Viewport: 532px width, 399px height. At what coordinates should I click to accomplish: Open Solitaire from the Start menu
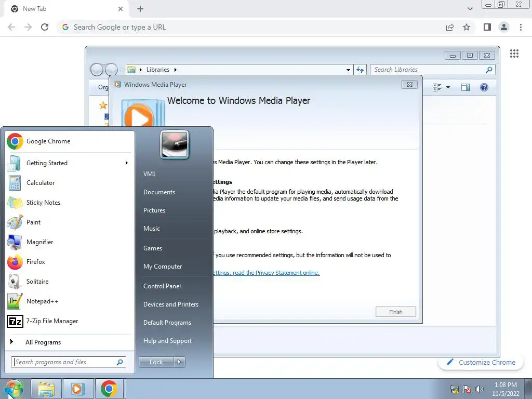click(70, 281)
